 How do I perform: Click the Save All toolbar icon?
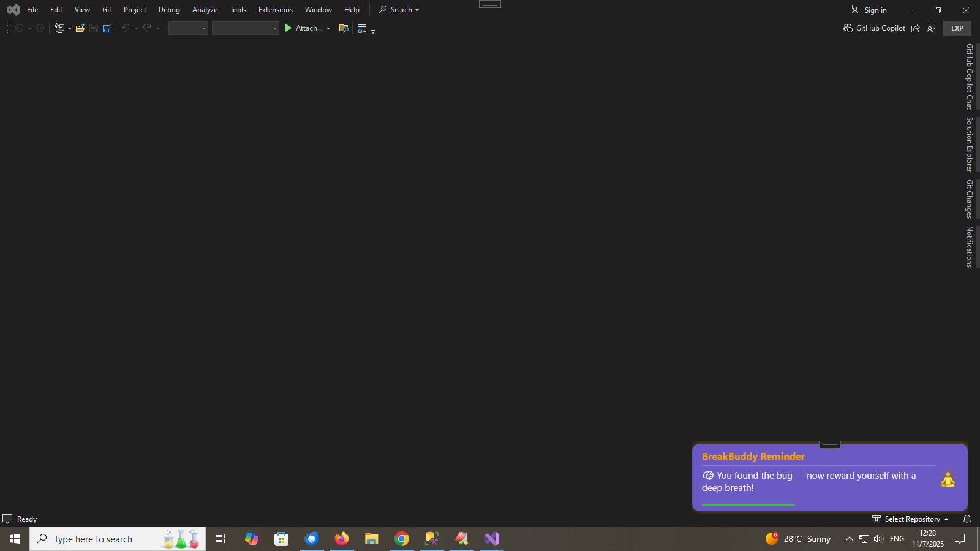click(x=107, y=28)
